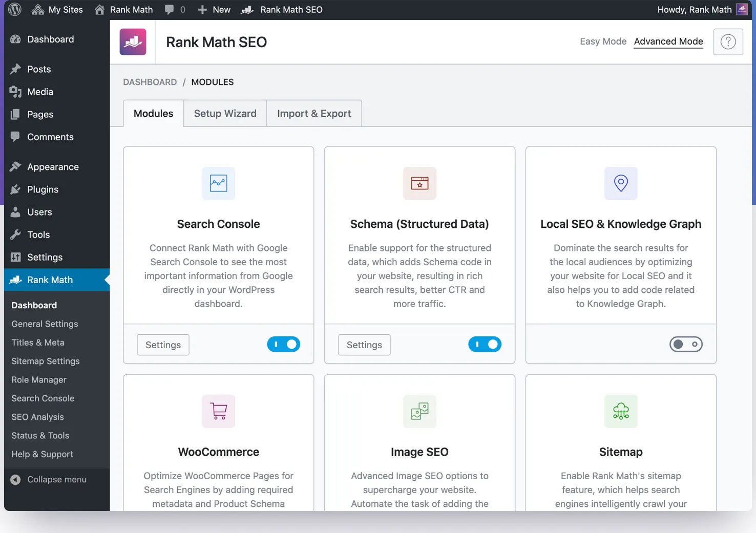
Task: Select Advanced Mode link
Action: 668,41
